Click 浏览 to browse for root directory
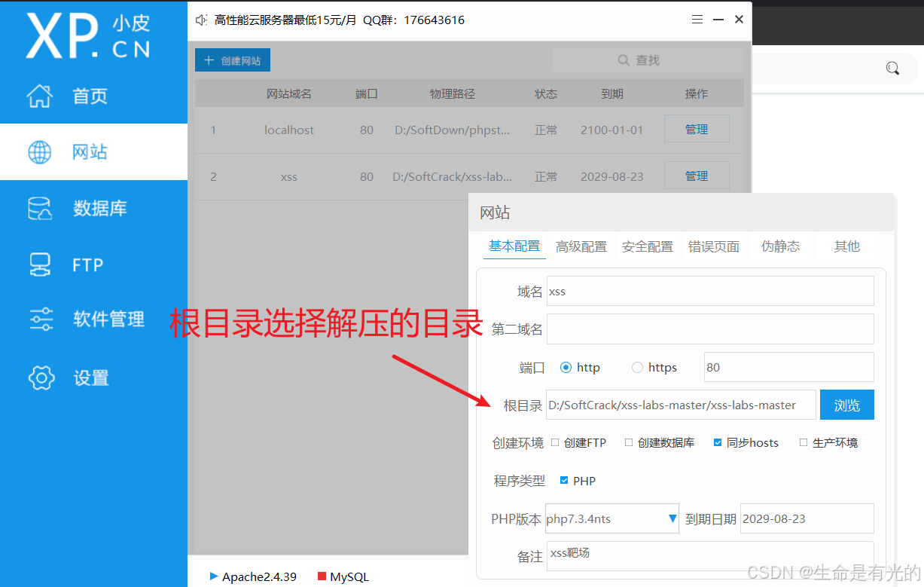The height and width of the screenshot is (587, 924). point(846,405)
